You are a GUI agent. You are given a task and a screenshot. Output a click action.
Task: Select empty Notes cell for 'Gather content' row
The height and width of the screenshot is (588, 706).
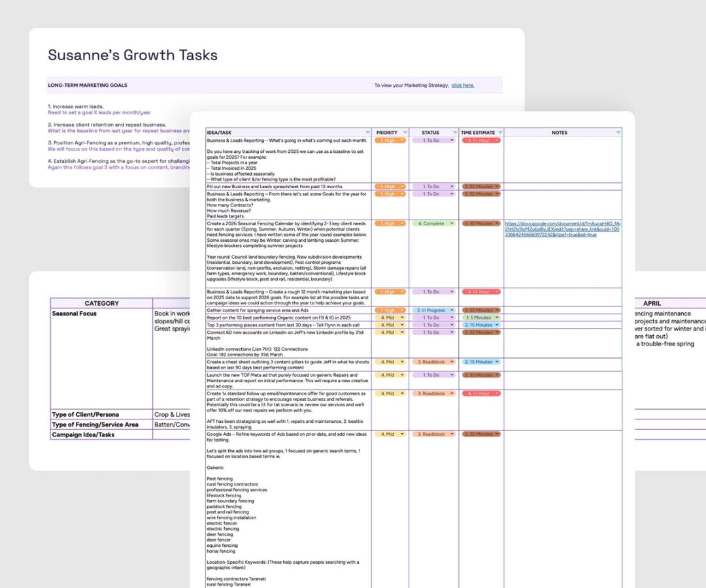tap(563, 310)
